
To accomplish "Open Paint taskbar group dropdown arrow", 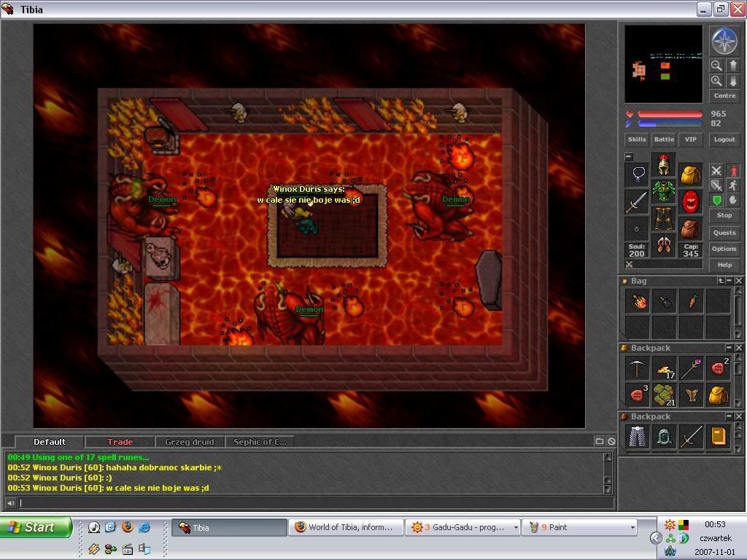I will pyautogui.click(x=632, y=528).
